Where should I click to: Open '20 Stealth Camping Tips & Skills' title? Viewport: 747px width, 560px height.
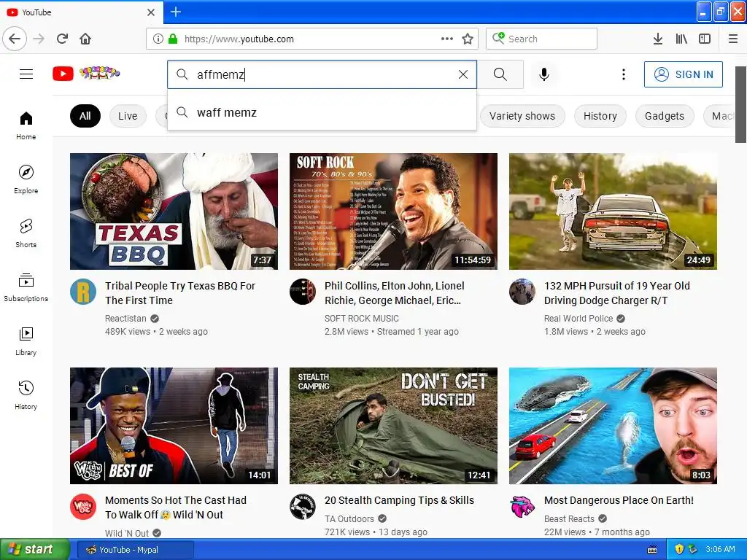click(399, 500)
